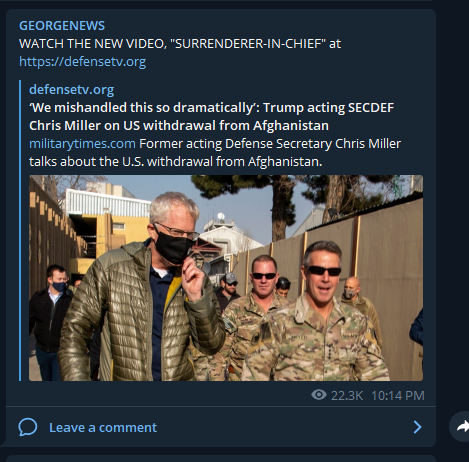Click the defensetv.org preview site name
This screenshot has height=462, width=469.
coord(71,90)
